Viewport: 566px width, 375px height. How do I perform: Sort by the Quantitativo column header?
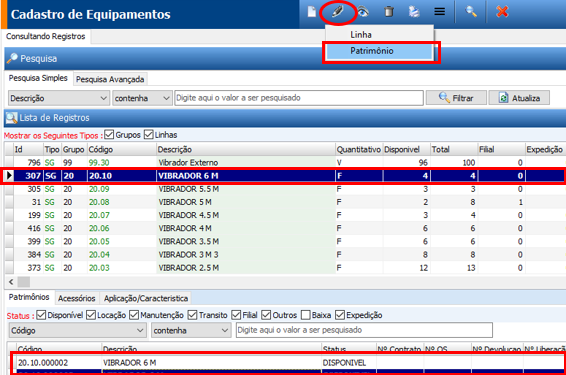(x=358, y=149)
